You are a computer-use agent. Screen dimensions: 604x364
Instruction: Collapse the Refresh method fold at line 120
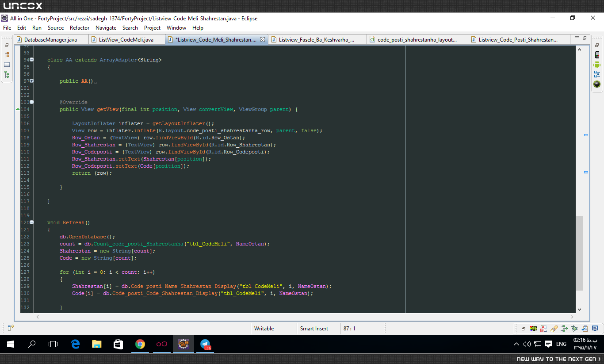point(31,222)
